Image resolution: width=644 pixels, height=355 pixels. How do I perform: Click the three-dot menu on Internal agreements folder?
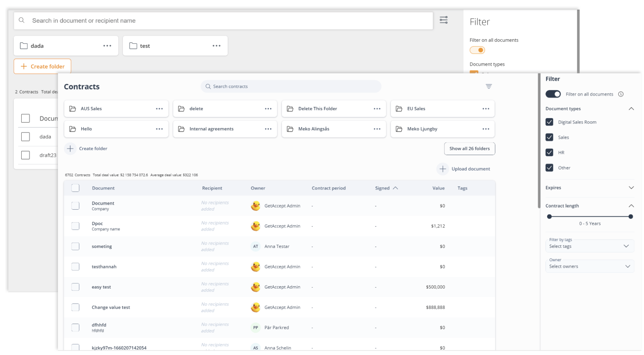coord(268,129)
